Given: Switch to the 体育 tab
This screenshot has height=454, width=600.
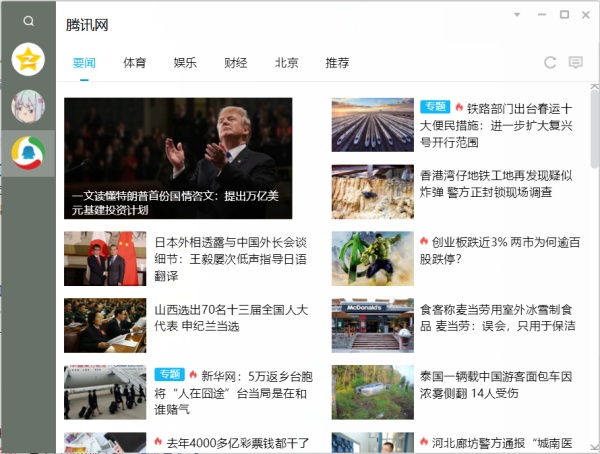Looking at the screenshot, I should (134, 63).
